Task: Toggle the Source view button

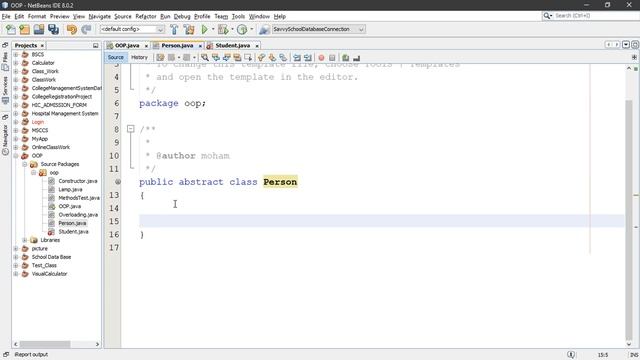Action: click(x=116, y=58)
